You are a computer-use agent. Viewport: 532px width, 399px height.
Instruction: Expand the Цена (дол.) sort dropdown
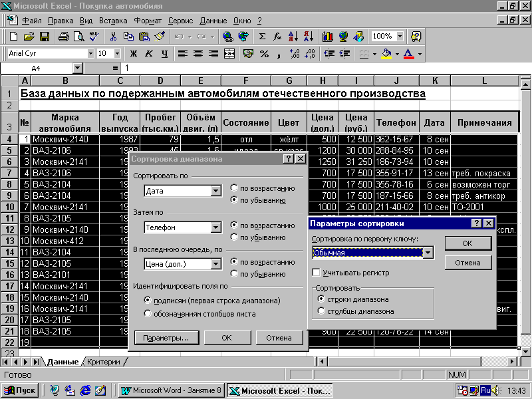[215, 264]
